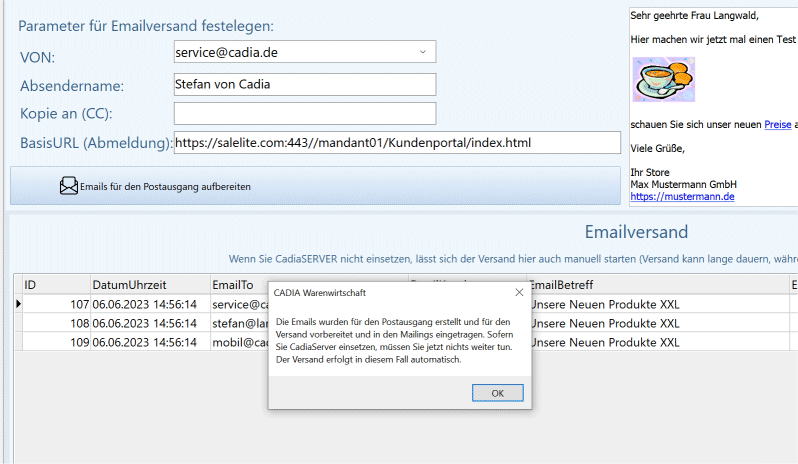
Task: Select row header cell of row 109
Action: click(18, 342)
